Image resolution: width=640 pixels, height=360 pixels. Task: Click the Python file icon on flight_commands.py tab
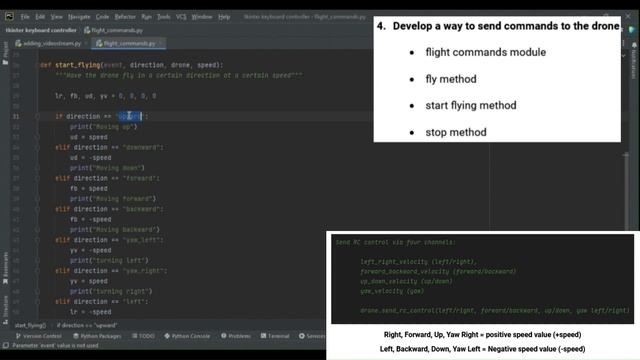(x=99, y=43)
